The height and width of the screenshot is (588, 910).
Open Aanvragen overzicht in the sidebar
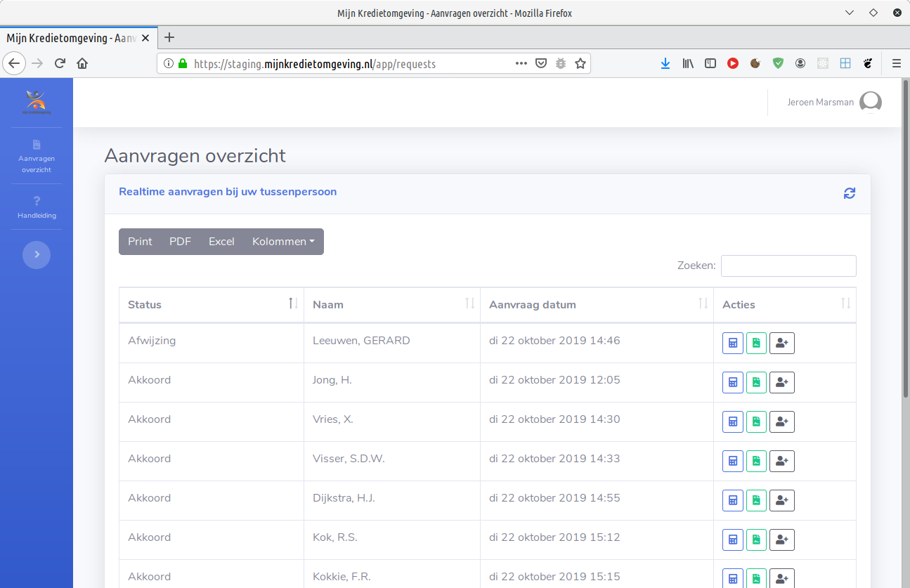pos(37,156)
